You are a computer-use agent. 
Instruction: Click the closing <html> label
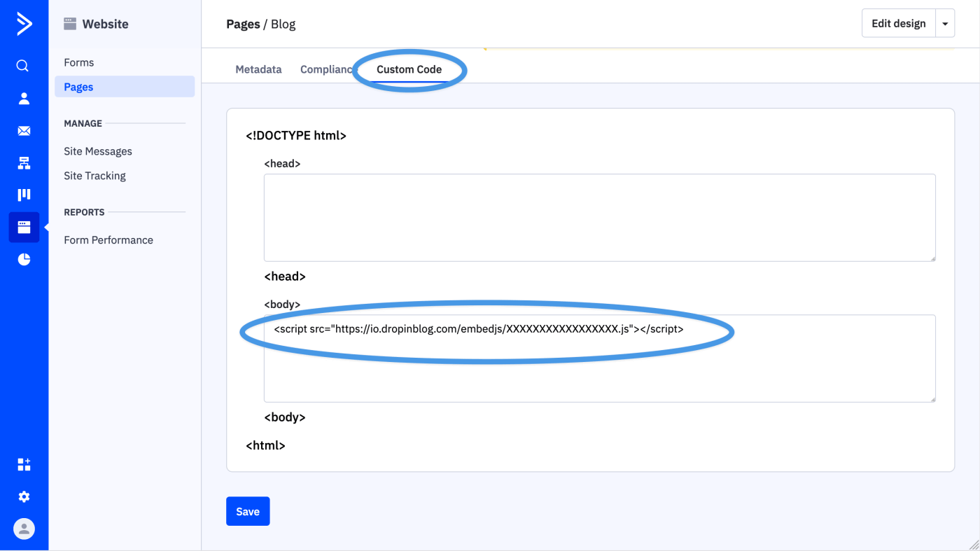click(265, 445)
